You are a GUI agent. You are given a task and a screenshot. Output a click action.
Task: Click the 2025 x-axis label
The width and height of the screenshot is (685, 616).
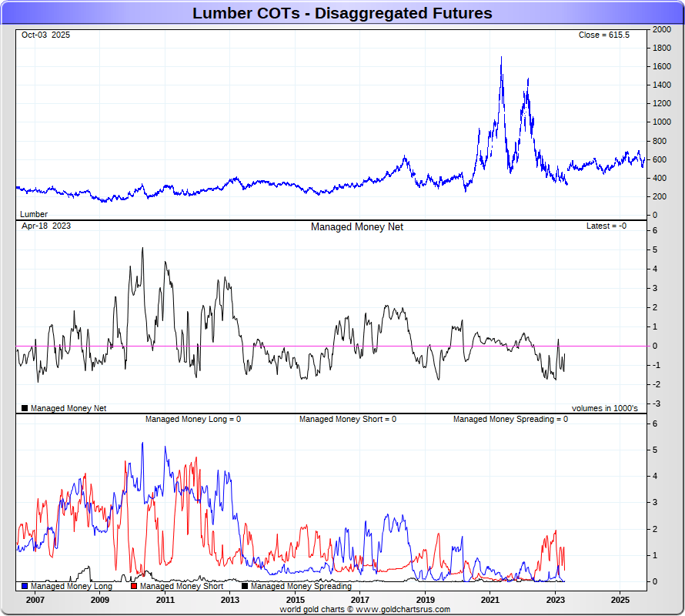point(620,600)
